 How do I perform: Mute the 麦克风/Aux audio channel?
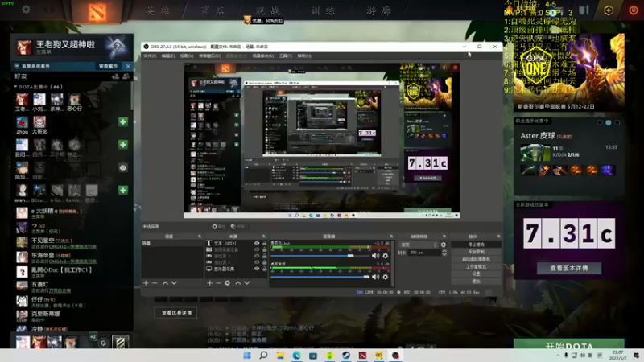click(x=375, y=256)
